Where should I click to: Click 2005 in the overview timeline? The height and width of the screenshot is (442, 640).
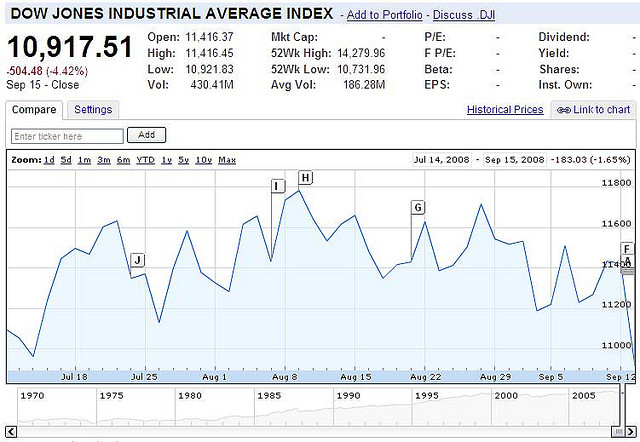(x=584, y=395)
